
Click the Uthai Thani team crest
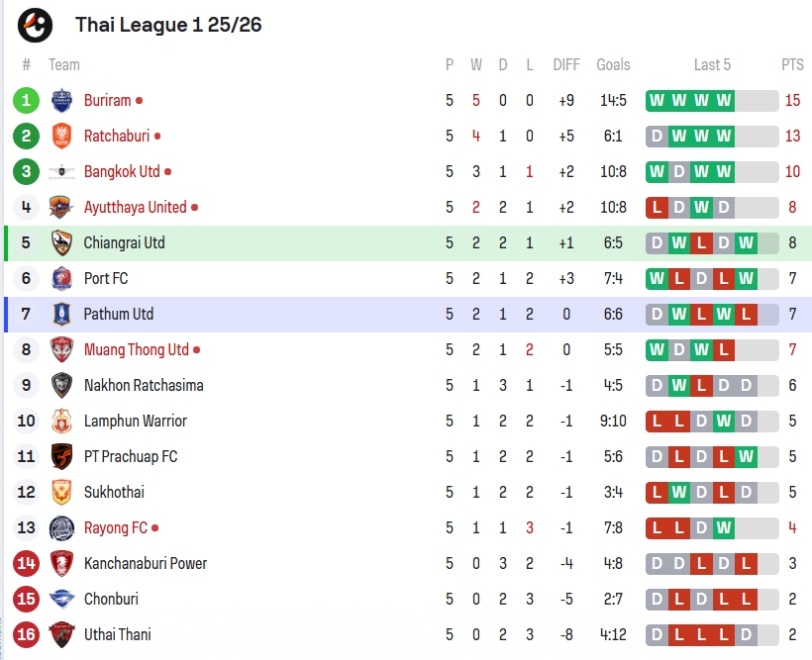pos(61,634)
